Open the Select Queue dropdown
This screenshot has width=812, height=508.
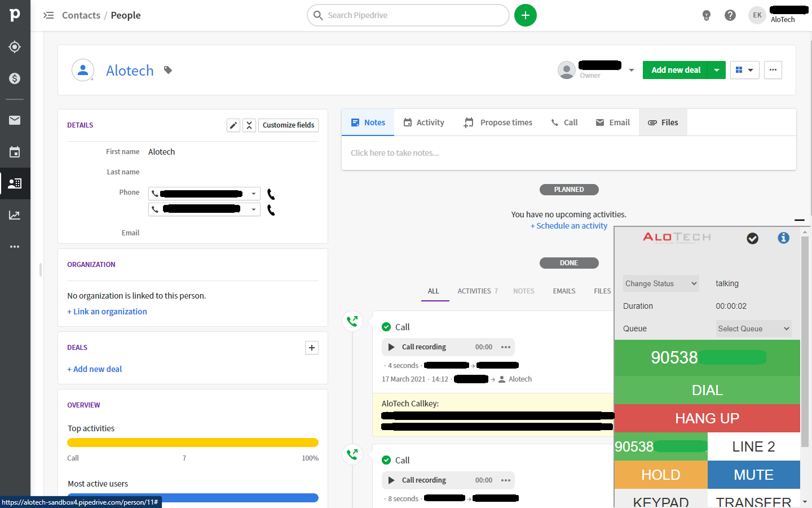point(754,329)
